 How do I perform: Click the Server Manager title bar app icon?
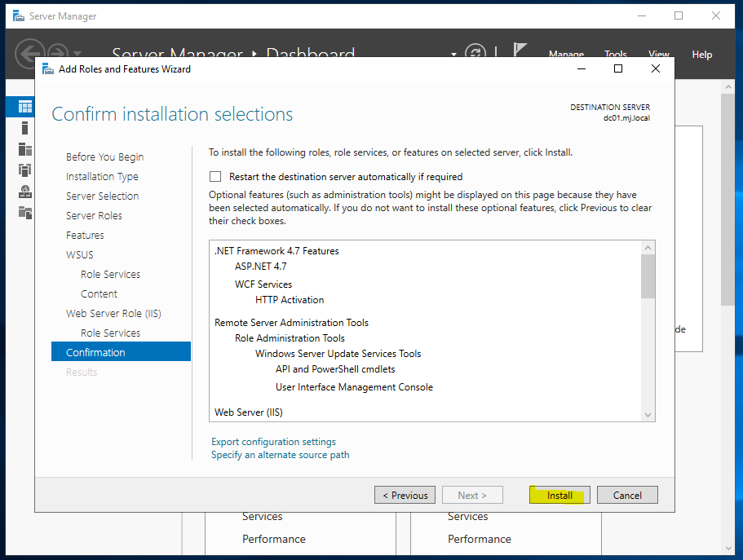coord(19,16)
